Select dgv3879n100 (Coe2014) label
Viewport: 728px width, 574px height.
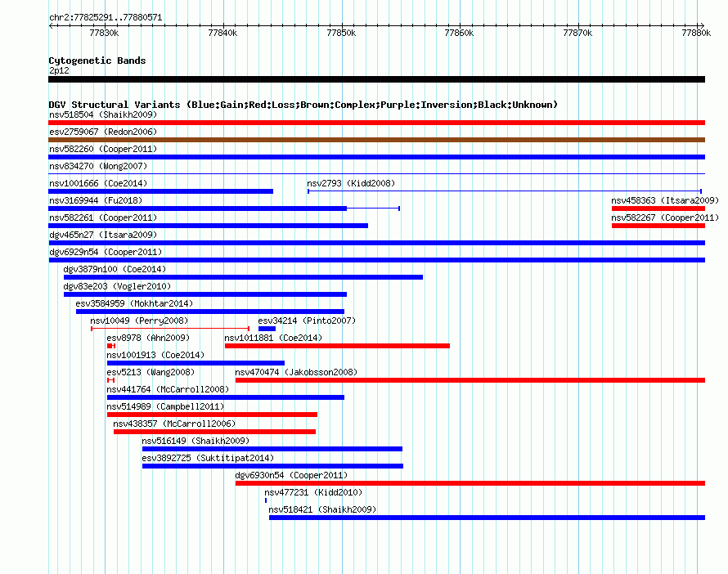point(115,269)
